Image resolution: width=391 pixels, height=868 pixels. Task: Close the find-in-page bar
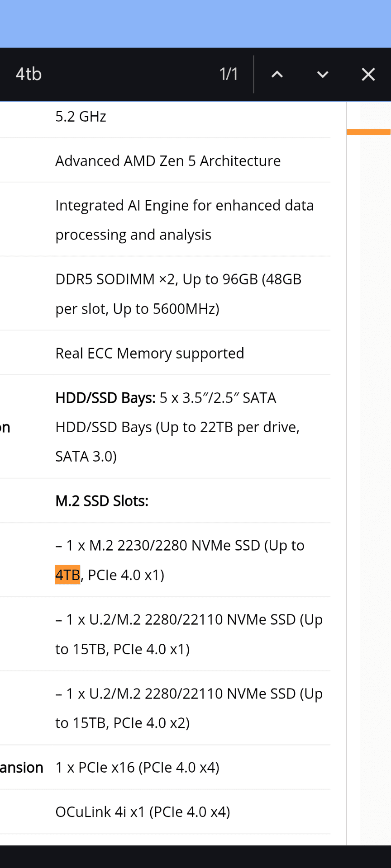point(368,75)
